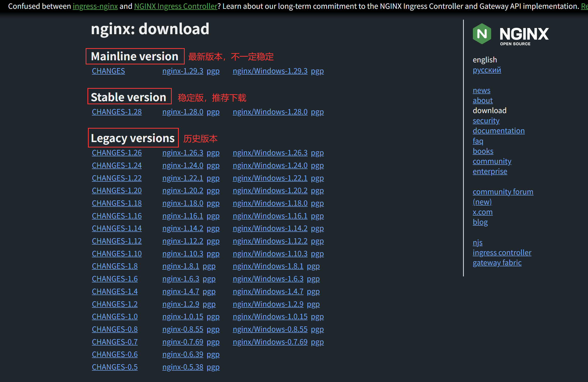Open CHANGES-1.0 link

click(115, 317)
